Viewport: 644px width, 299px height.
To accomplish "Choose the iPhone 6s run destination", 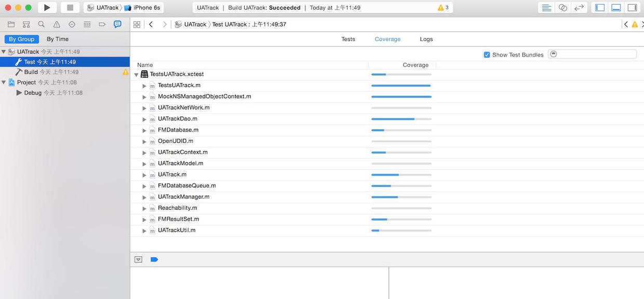I will 142,8.
